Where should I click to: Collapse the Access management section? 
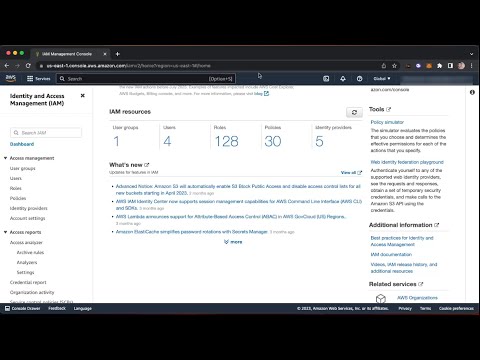click(x=5, y=158)
